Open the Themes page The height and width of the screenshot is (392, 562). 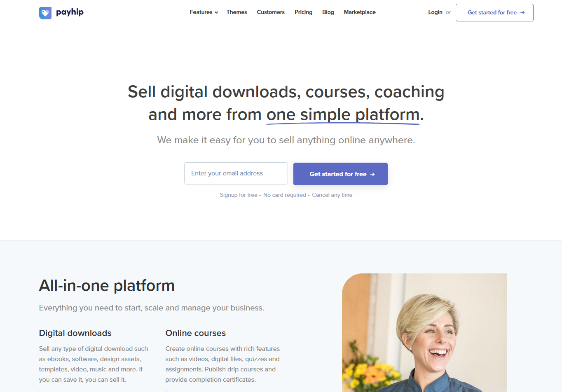point(237,12)
